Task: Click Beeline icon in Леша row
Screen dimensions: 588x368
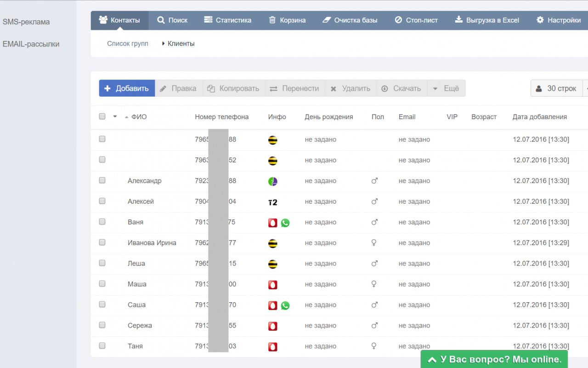Action: point(273,264)
